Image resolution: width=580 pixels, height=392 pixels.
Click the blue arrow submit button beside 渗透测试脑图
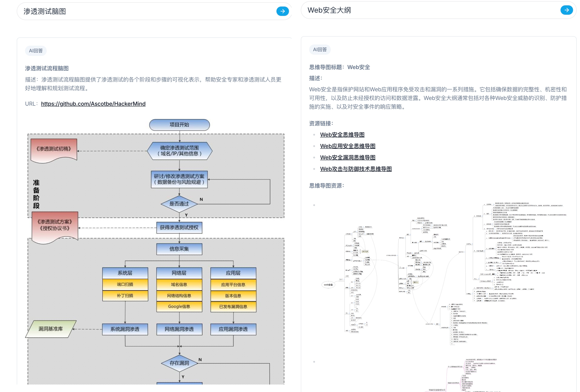283,11
